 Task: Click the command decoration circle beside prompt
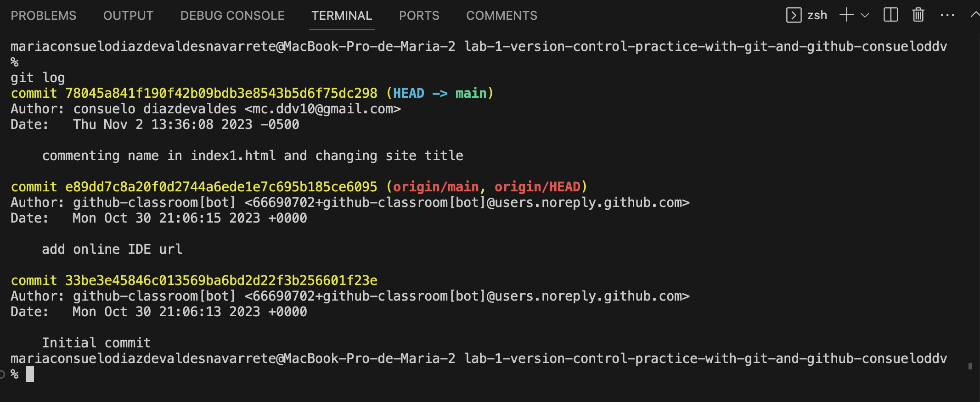click(x=2, y=374)
